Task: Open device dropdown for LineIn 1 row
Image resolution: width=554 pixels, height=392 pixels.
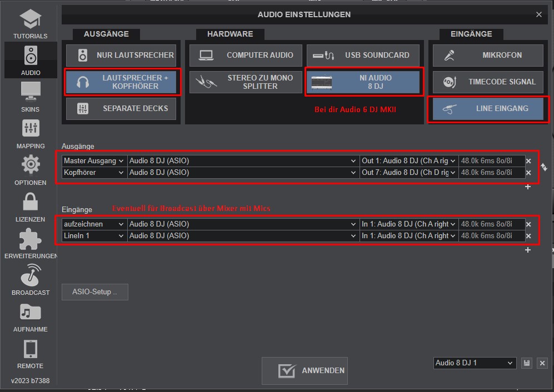Action: [x=243, y=235]
